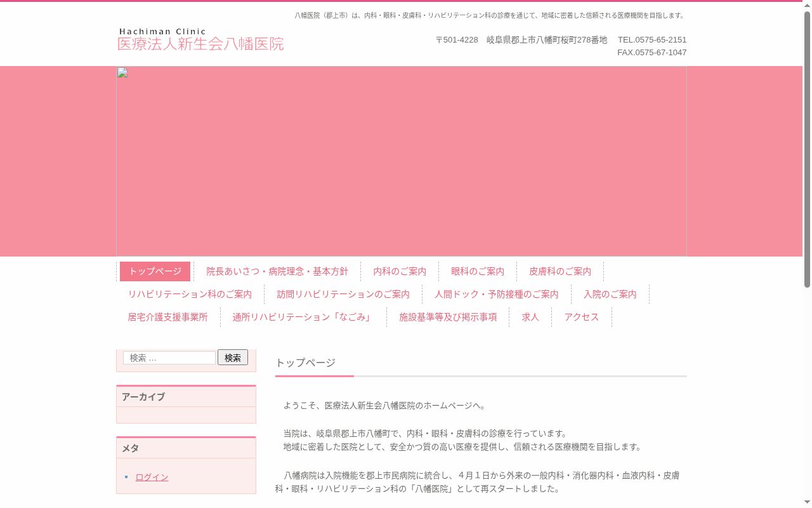Select 皮膚科のご案内 menu item
The width and height of the screenshot is (812, 508).
point(560,271)
